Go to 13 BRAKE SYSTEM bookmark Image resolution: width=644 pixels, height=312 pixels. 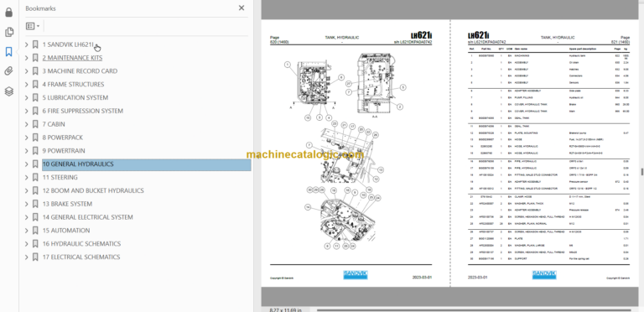[x=67, y=204]
